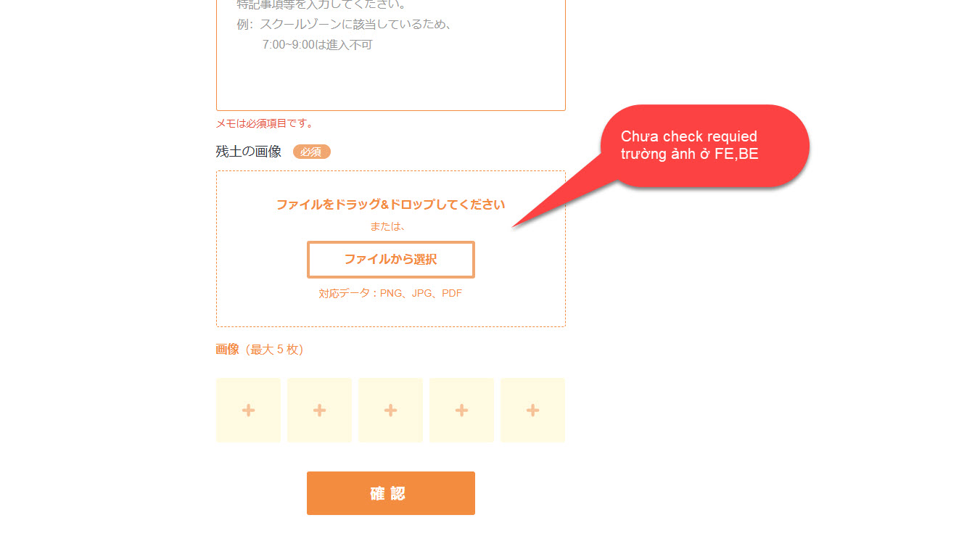Click the Chưa check requied annotation text
Image resolution: width=980 pixels, height=544 pixels.
(x=689, y=137)
